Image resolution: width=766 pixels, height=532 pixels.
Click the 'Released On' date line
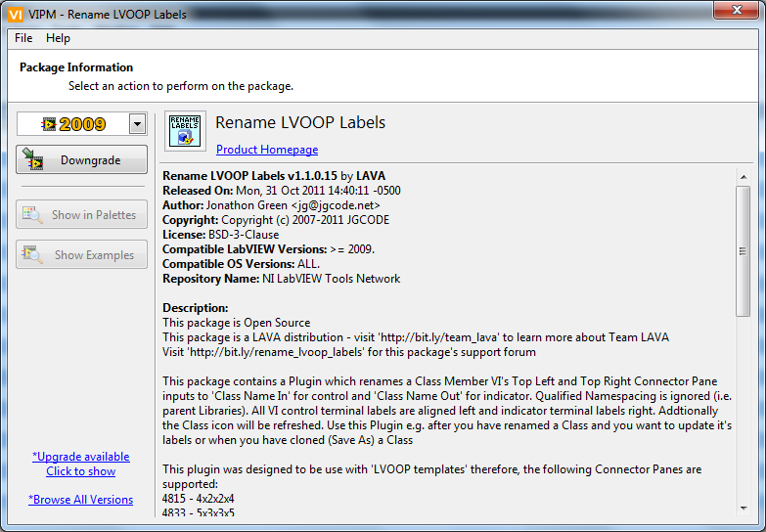coord(282,191)
